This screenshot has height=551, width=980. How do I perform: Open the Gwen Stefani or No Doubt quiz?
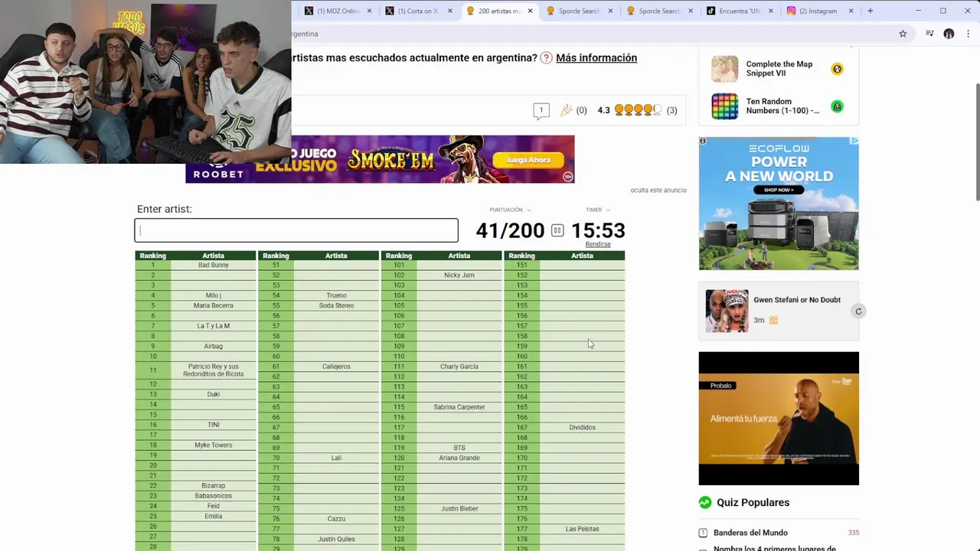click(x=797, y=300)
